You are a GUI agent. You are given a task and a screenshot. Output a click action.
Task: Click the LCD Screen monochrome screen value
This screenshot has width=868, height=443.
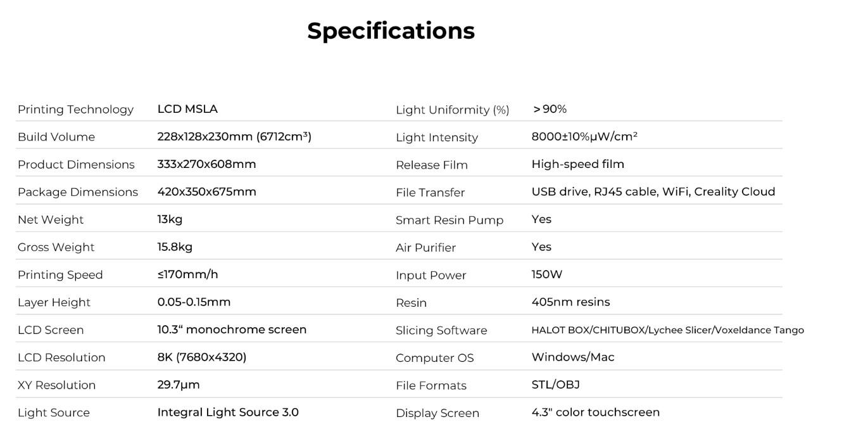click(x=232, y=330)
